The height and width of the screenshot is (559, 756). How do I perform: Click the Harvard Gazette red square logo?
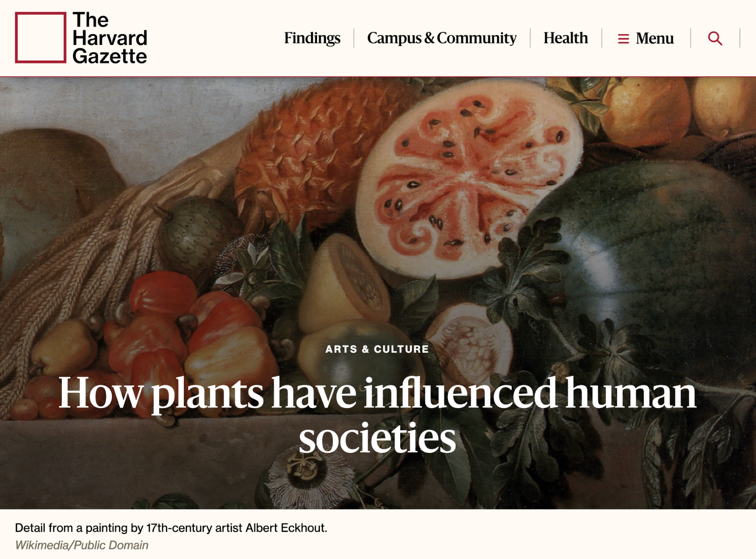(x=41, y=38)
